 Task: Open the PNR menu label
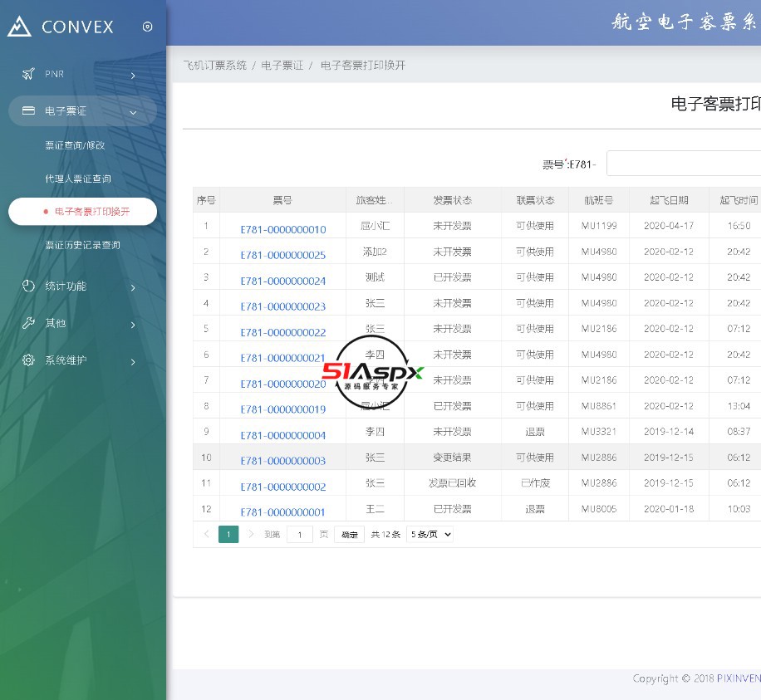tap(54, 74)
